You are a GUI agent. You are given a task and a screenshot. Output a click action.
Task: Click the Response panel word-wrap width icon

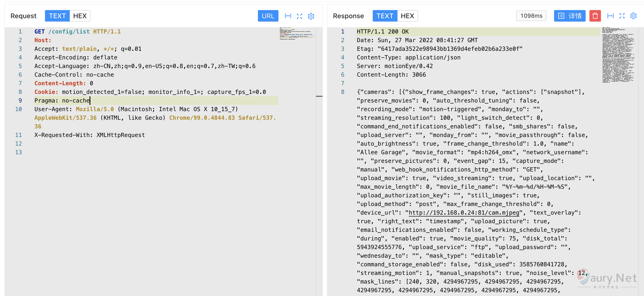(x=610, y=16)
